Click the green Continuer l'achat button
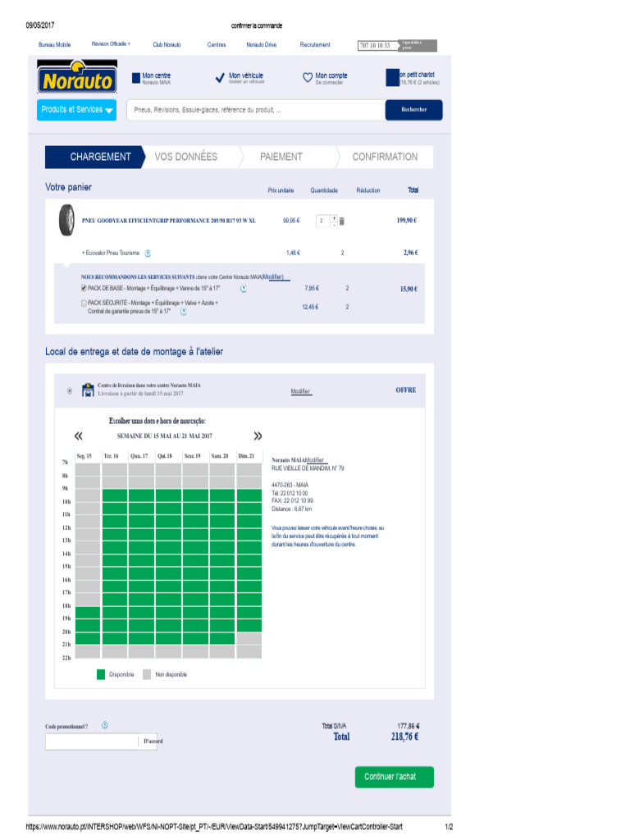Screen dimensions: 630x840 pyautogui.click(x=395, y=777)
